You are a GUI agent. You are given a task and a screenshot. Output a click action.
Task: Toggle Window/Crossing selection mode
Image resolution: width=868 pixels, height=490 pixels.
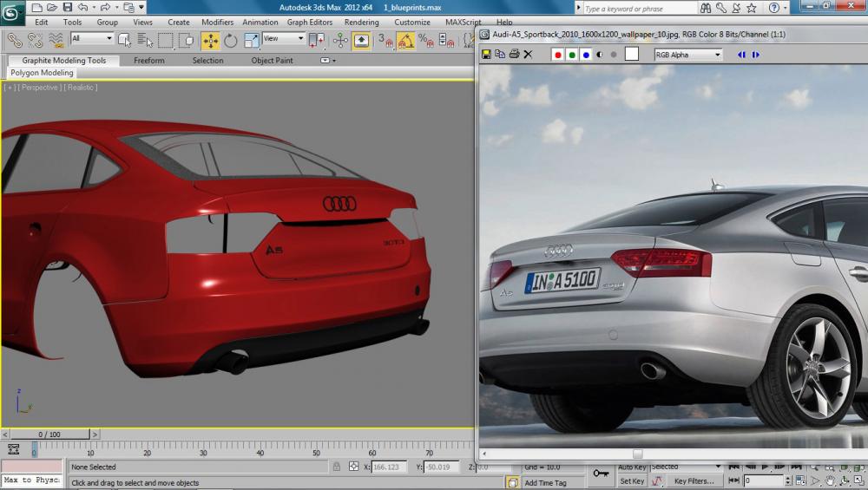pyautogui.click(x=187, y=41)
